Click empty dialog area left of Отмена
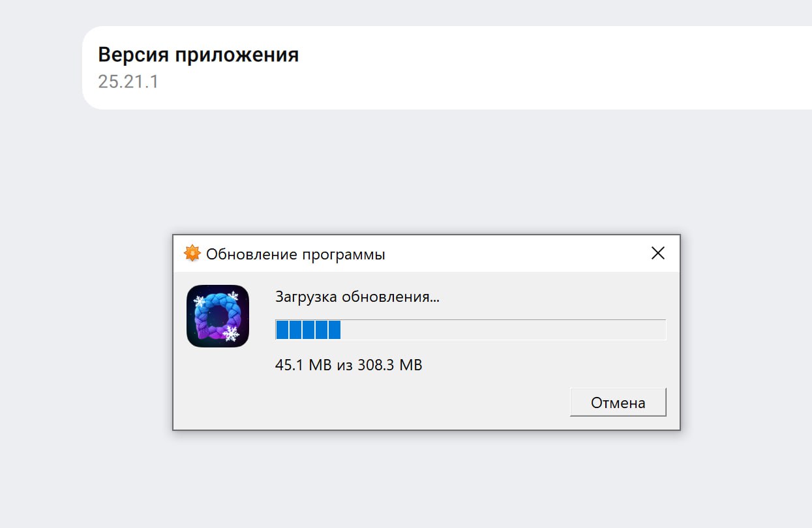Screen dimensions: 812x528 click(391, 403)
